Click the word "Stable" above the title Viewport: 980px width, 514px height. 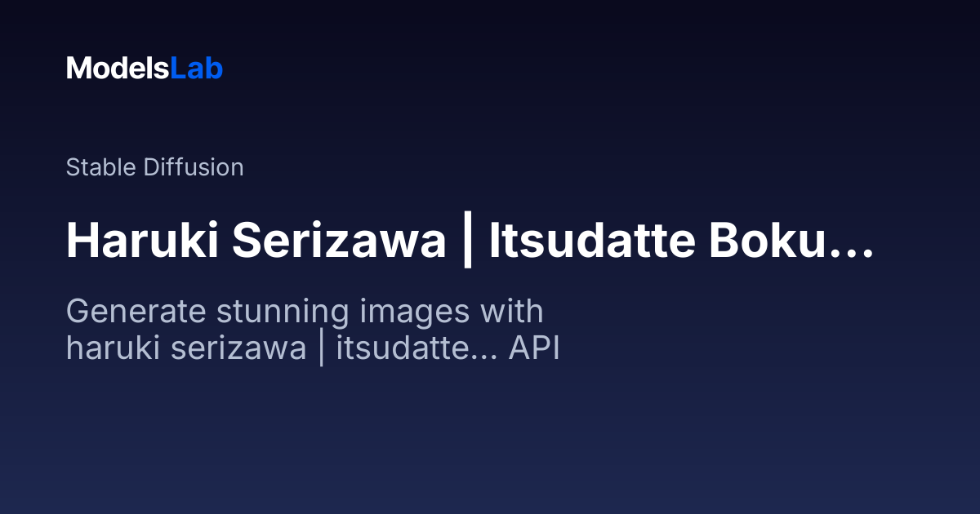coord(100,167)
